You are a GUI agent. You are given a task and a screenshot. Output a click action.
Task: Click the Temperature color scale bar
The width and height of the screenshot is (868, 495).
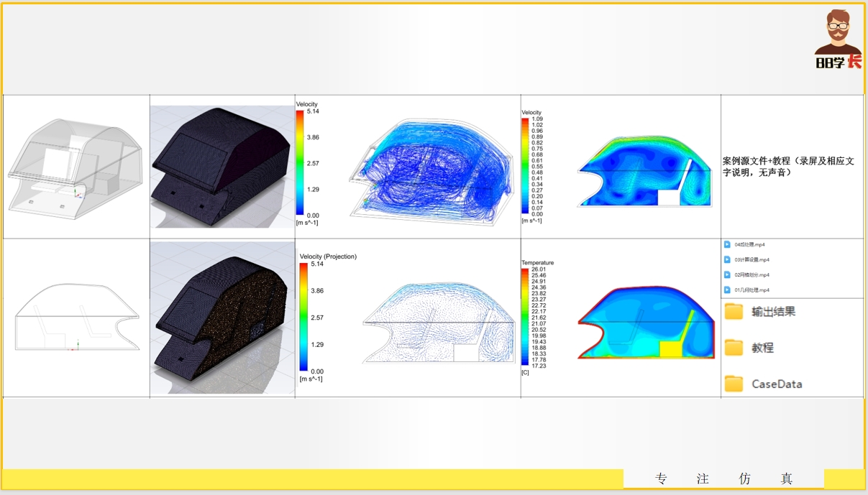(x=525, y=318)
